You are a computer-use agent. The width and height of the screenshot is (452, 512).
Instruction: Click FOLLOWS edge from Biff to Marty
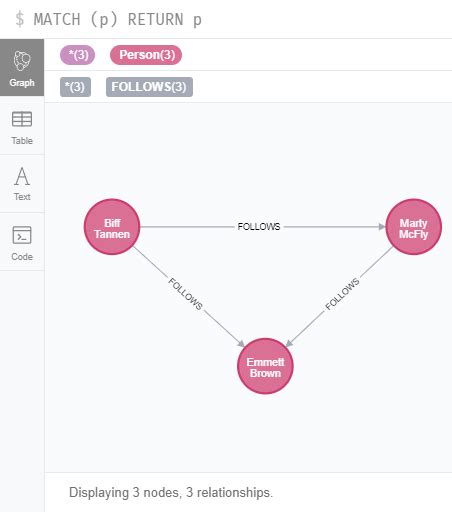coord(259,227)
